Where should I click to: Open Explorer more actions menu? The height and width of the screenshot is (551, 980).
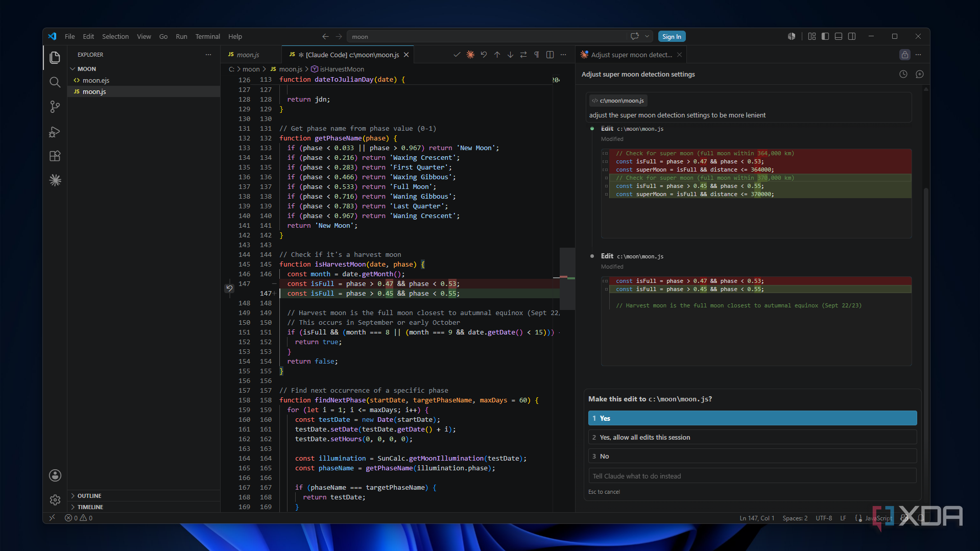[208, 55]
